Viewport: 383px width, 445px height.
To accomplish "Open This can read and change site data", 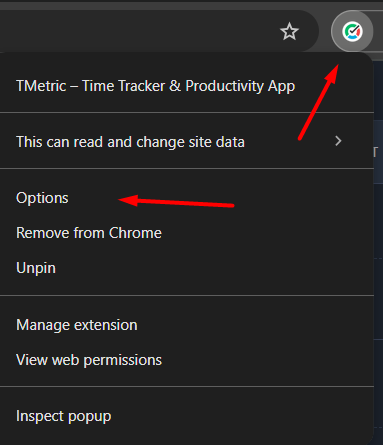I will [187, 141].
